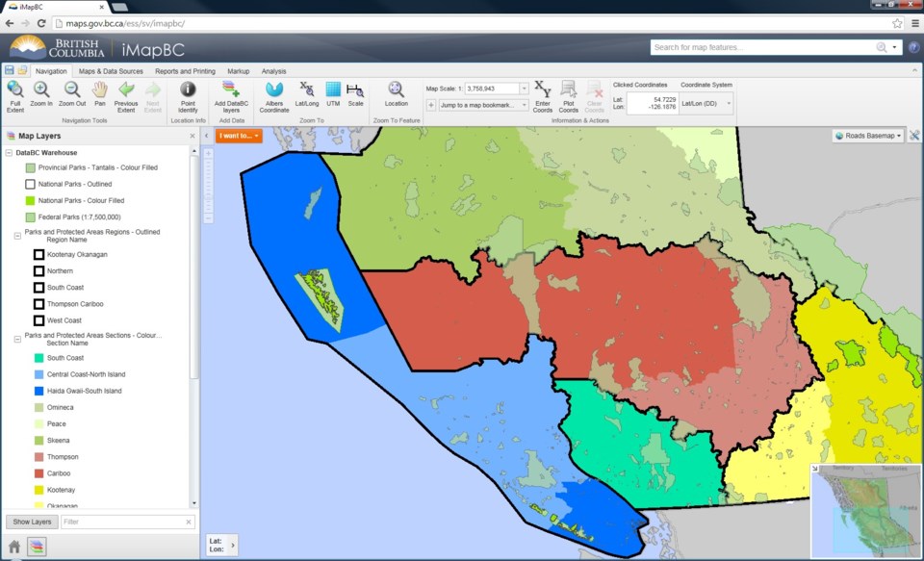Toggle the Kootenay Okanagan region outline

click(x=38, y=255)
